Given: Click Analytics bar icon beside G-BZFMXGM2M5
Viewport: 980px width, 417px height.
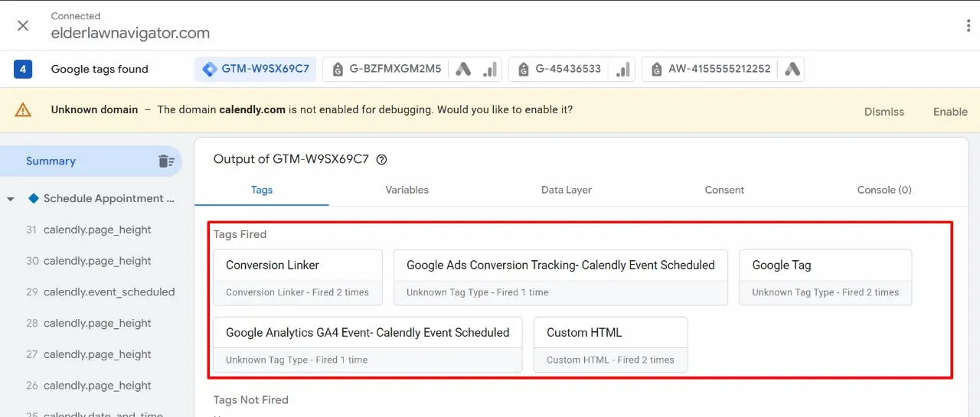Looking at the screenshot, I should click(x=489, y=69).
